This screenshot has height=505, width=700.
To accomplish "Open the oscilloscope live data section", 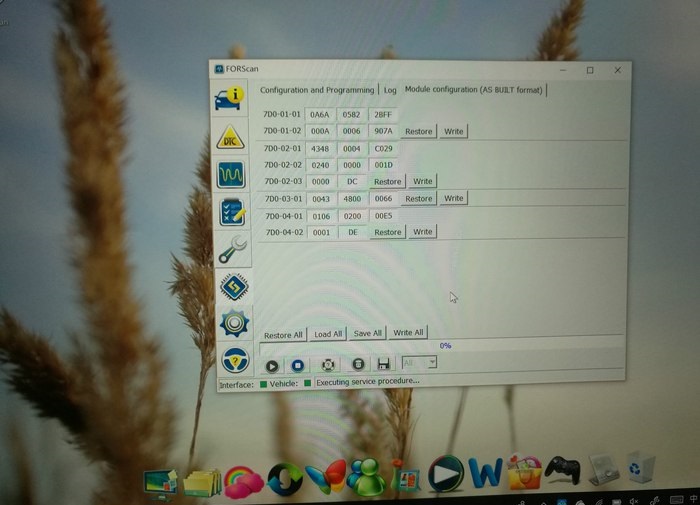I will coord(231,175).
